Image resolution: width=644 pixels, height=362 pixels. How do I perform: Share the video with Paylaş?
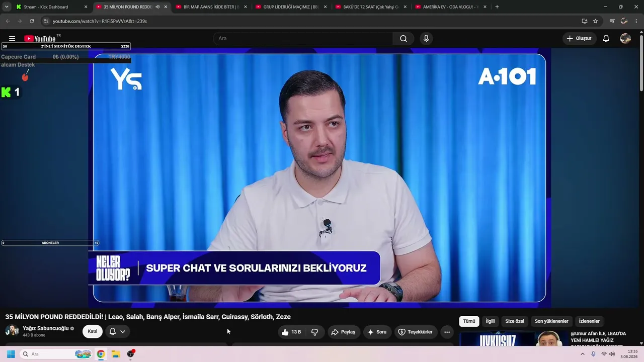[x=343, y=332]
